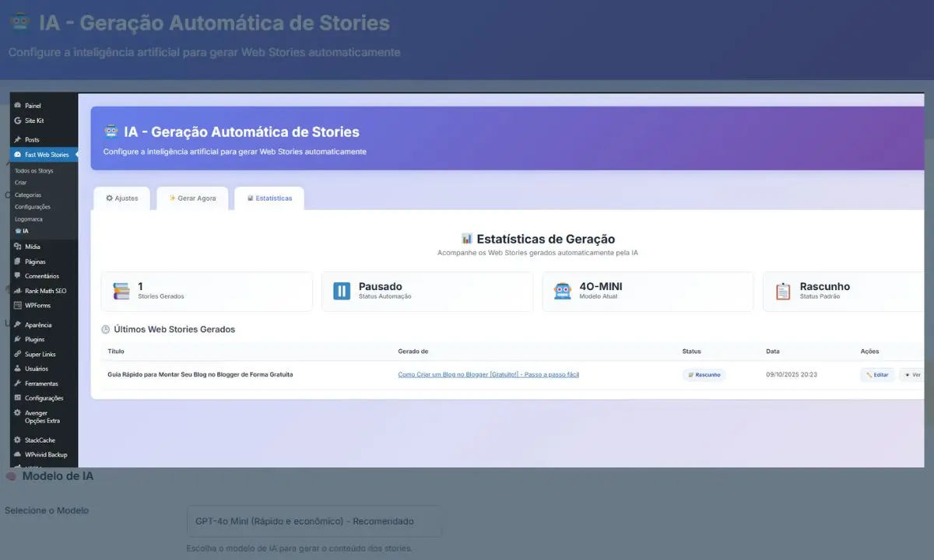Click the pause icon in Status Automação card
The height and width of the screenshot is (560, 934).
(342, 291)
